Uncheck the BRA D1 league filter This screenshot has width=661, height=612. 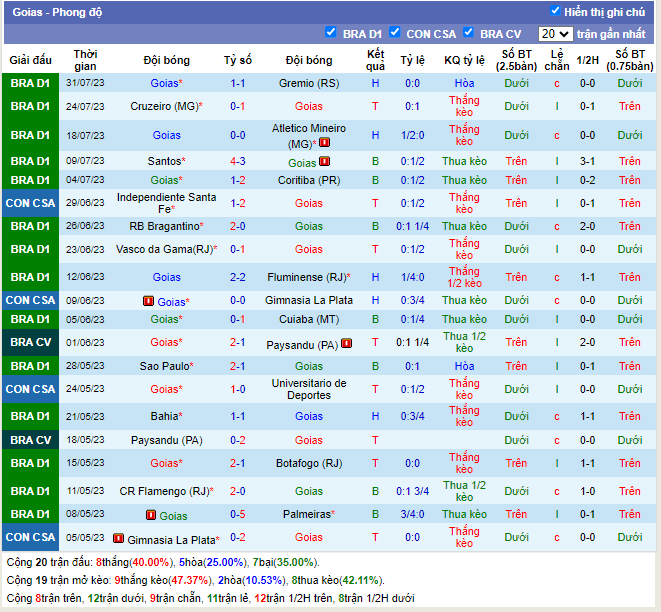(x=331, y=32)
